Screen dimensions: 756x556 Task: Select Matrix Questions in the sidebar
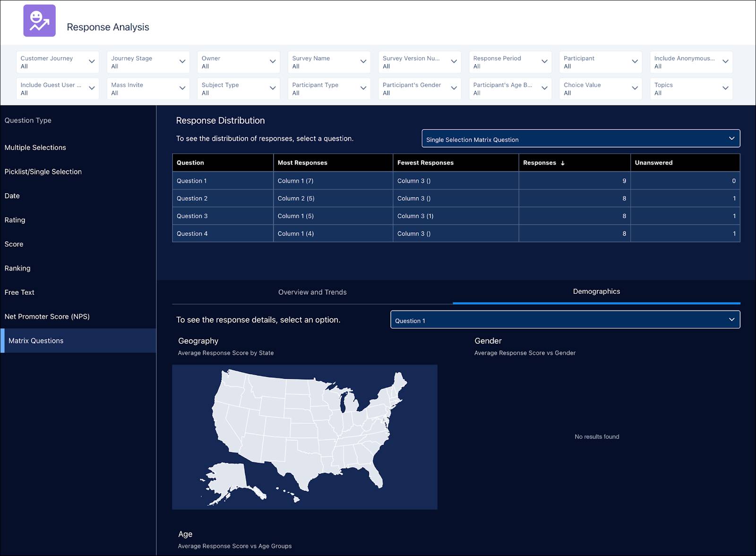point(37,341)
